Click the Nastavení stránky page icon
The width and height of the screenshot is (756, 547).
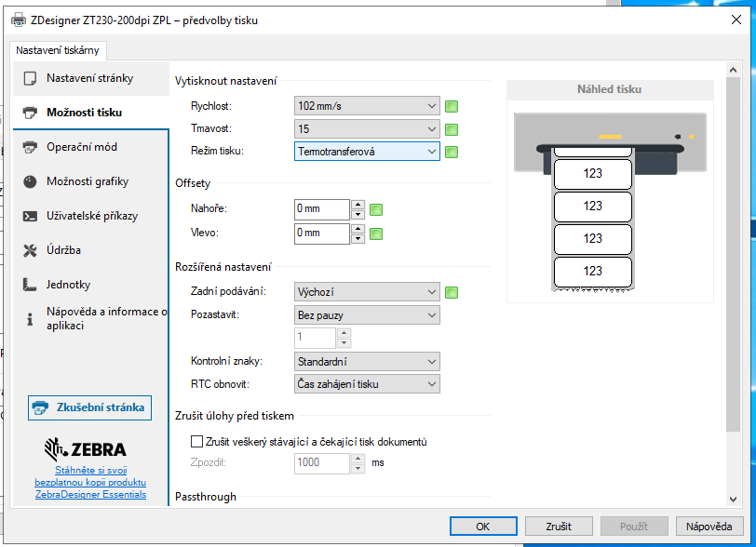pyautogui.click(x=30, y=78)
